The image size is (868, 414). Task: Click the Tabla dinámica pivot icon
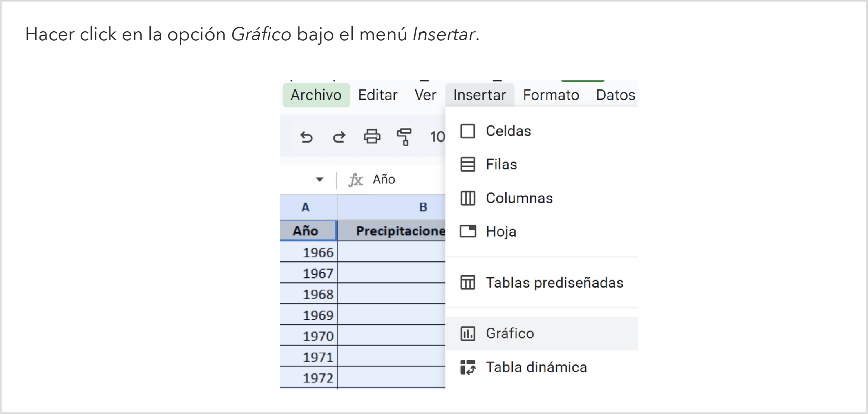[x=468, y=367]
